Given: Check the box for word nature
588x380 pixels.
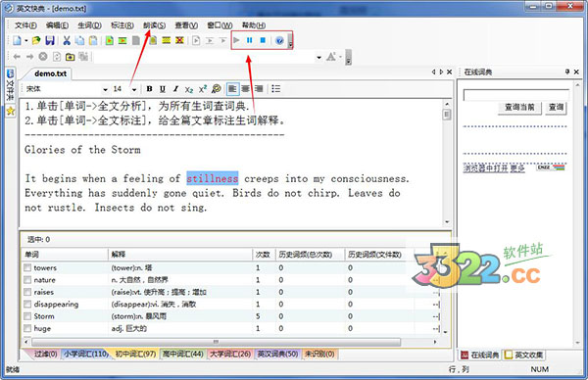Looking at the screenshot, I should (x=27, y=279).
